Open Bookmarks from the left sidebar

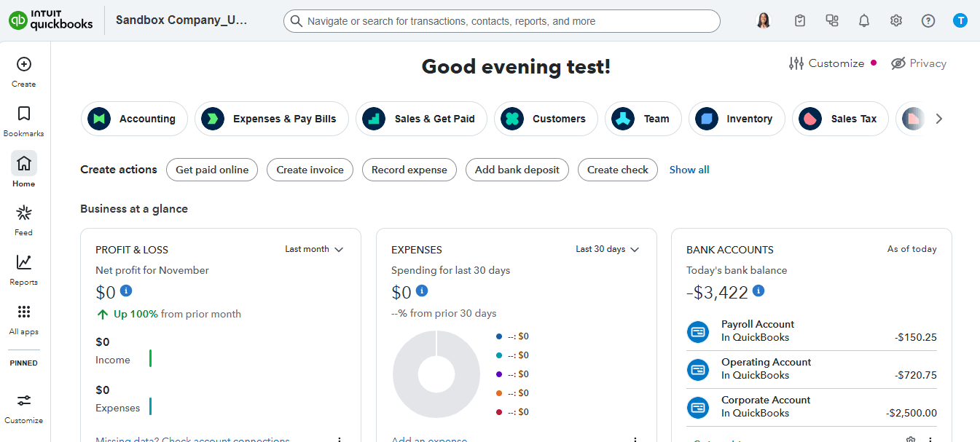24,114
